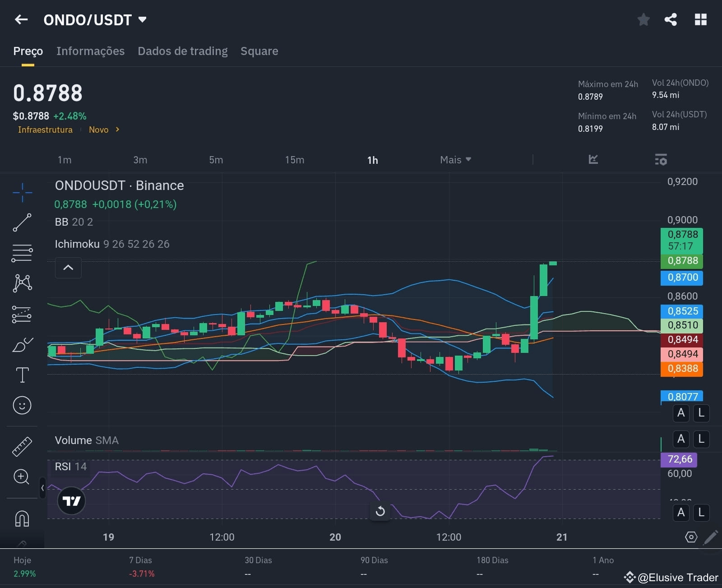The width and height of the screenshot is (722, 588).
Task: Select the 1m timeframe
Action: pyautogui.click(x=65, y=160)
